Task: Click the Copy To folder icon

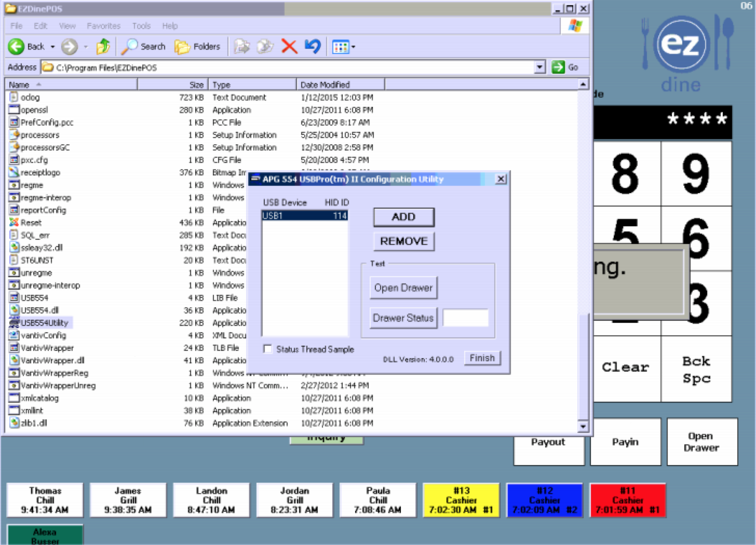Action: (x=265, y=47)
